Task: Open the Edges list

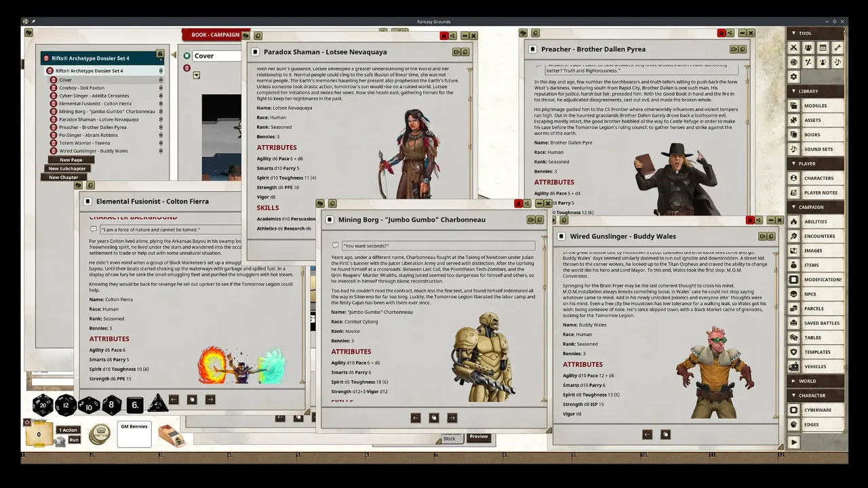Action: pos(816,424)
